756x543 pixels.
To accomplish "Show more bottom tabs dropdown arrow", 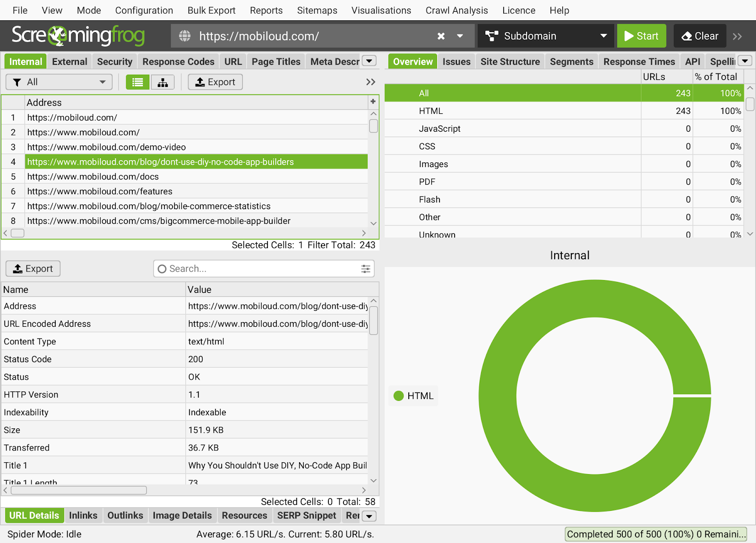I will (x=369, y=516).
